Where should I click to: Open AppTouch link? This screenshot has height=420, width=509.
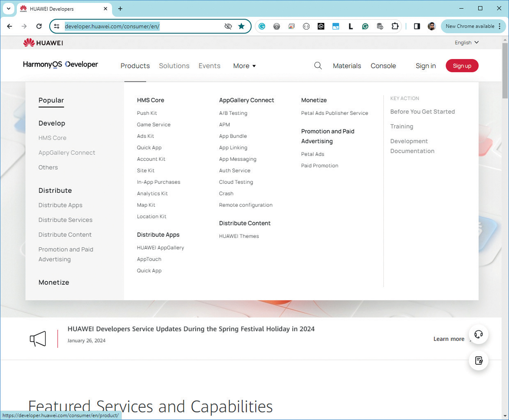tap(149, 259)
